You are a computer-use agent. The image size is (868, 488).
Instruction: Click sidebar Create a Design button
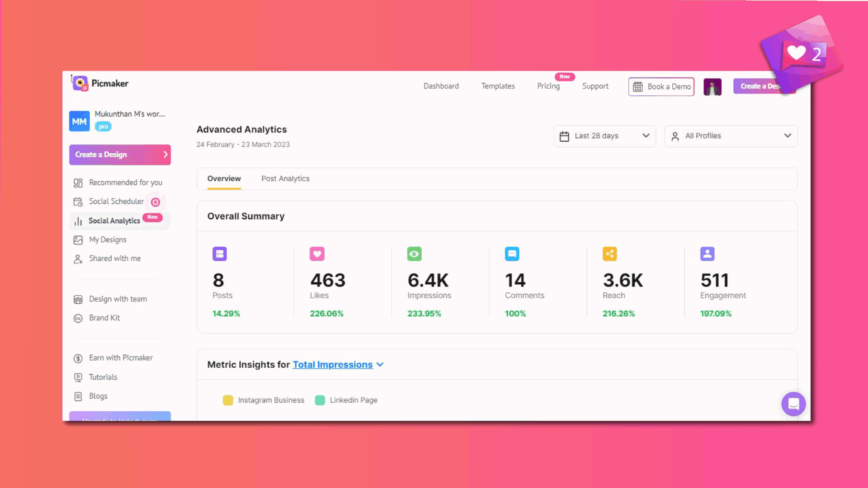[120, 155]
